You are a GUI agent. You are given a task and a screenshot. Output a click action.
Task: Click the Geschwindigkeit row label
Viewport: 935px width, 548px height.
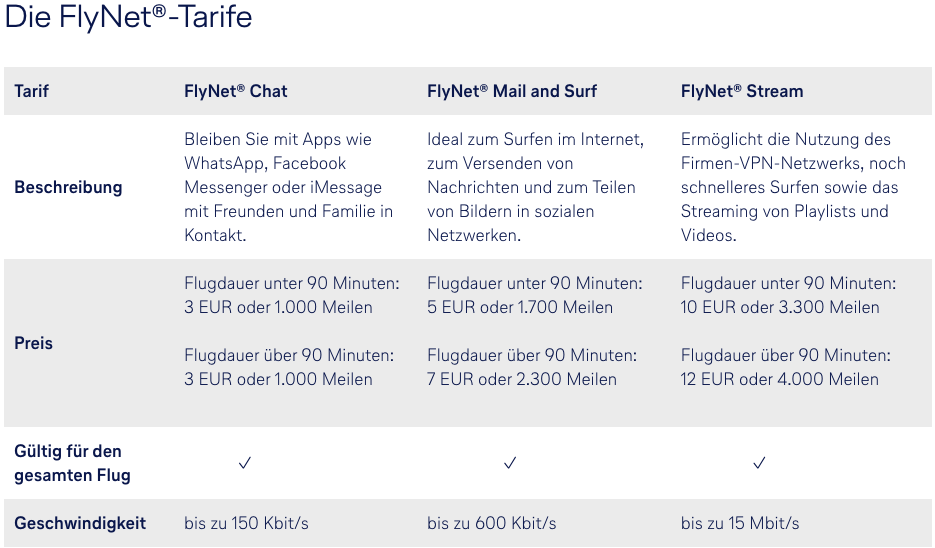(x=80, y=523)
